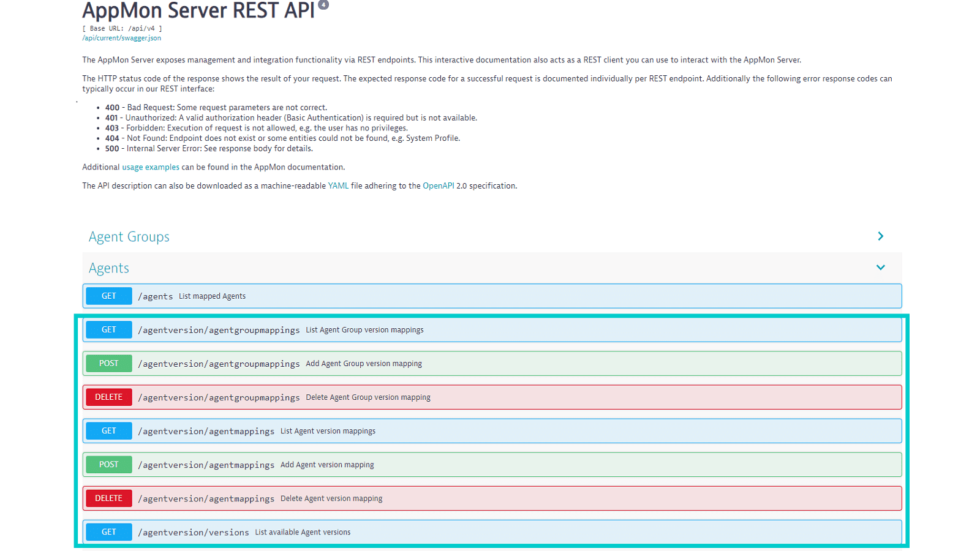Image resolution: width=980 pixels, height=551 pixels.
Task: Click DELETE badge for agentmappings
Action: (109, 498)
